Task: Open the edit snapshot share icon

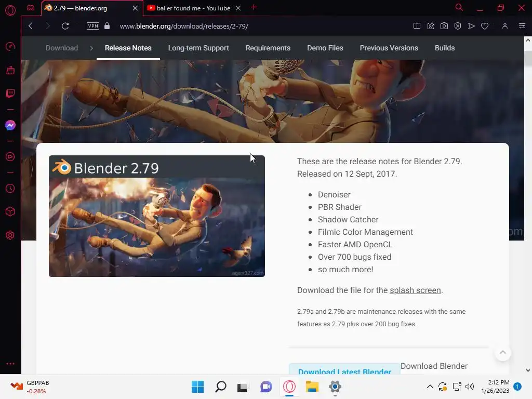Action: [431, 26]
